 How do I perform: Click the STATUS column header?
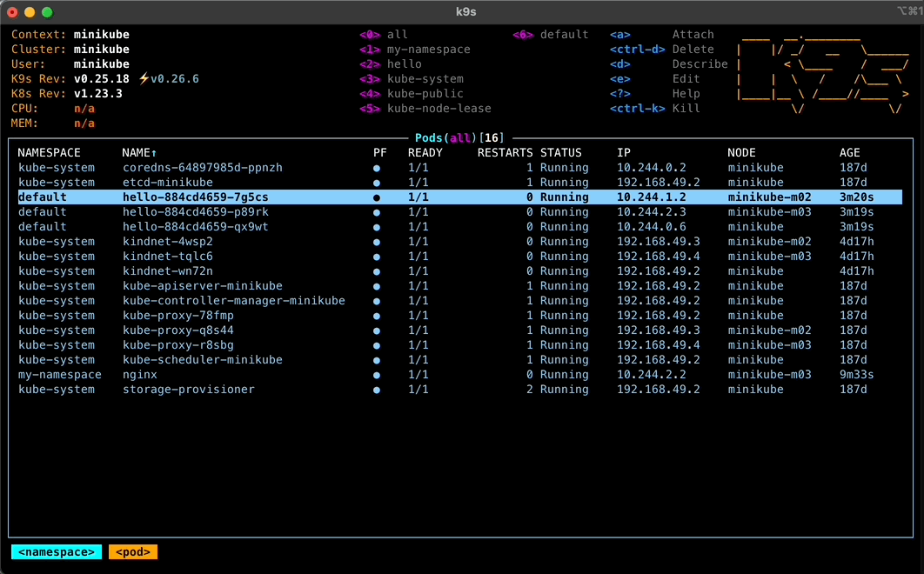point(560,153)
